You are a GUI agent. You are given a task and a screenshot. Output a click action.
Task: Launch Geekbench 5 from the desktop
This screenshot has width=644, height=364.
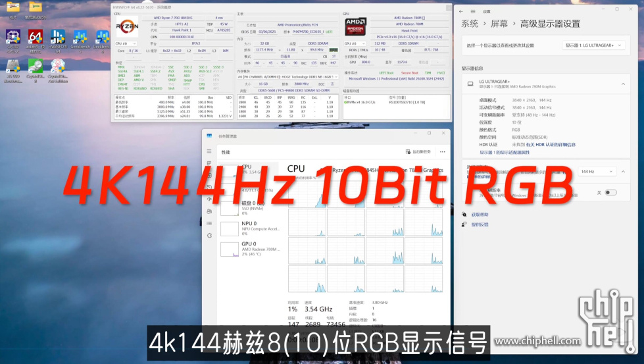(x=80, y=41)
